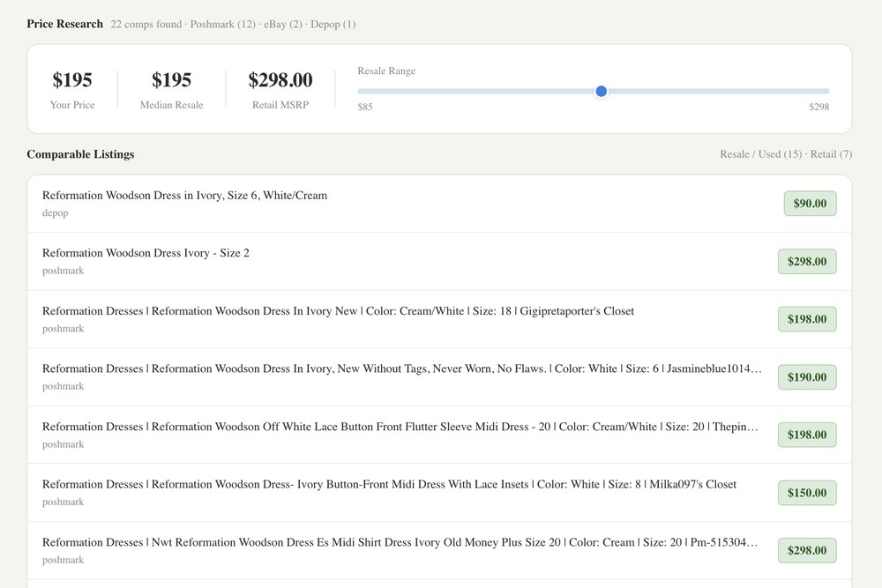Click the Resale Range slider track
Screen dimensions: 882x588
pyautogui.click(x=593, y=91)
